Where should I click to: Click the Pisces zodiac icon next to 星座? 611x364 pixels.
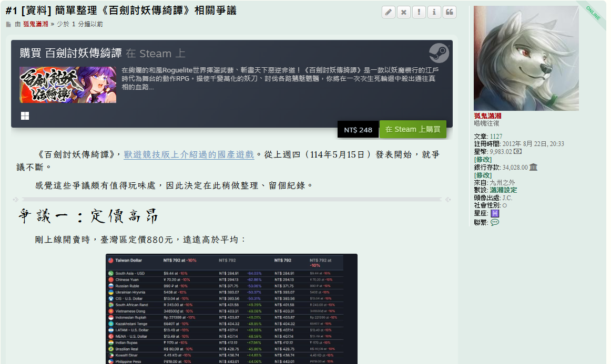(x=494, y=213)
